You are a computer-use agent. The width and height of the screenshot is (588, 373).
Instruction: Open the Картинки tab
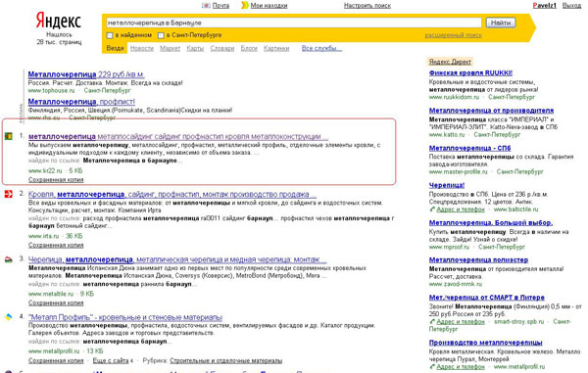point(276,48)
